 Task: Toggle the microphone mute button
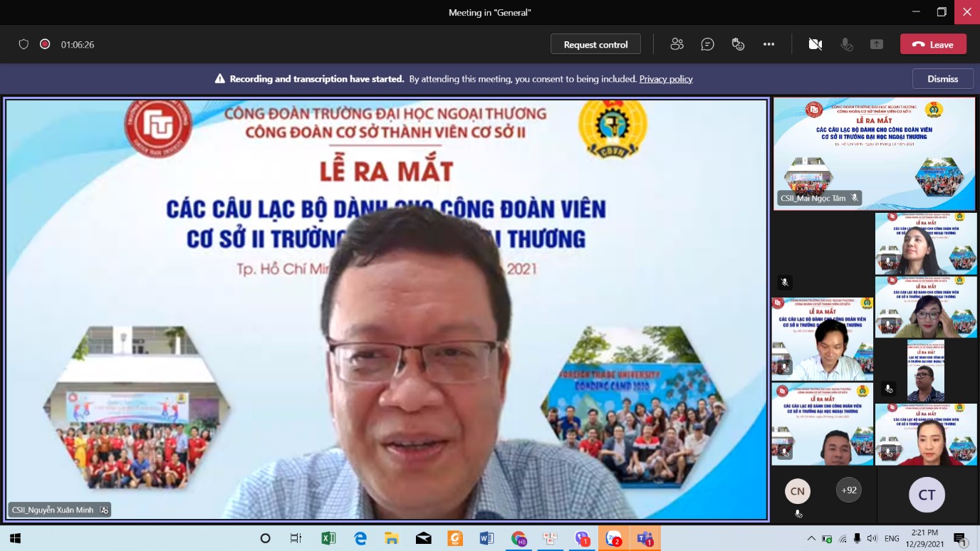pyautogui.click(x=846, y=44)
